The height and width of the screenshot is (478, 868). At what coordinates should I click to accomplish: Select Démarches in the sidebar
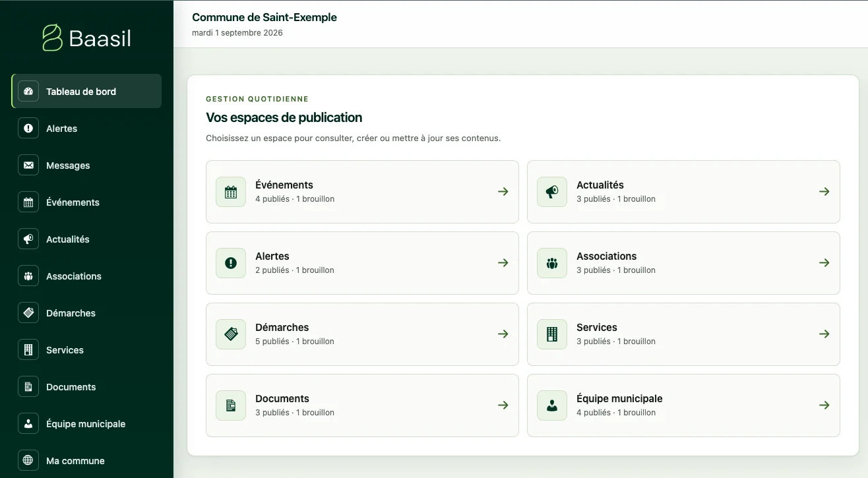click(x=86, y=313)
